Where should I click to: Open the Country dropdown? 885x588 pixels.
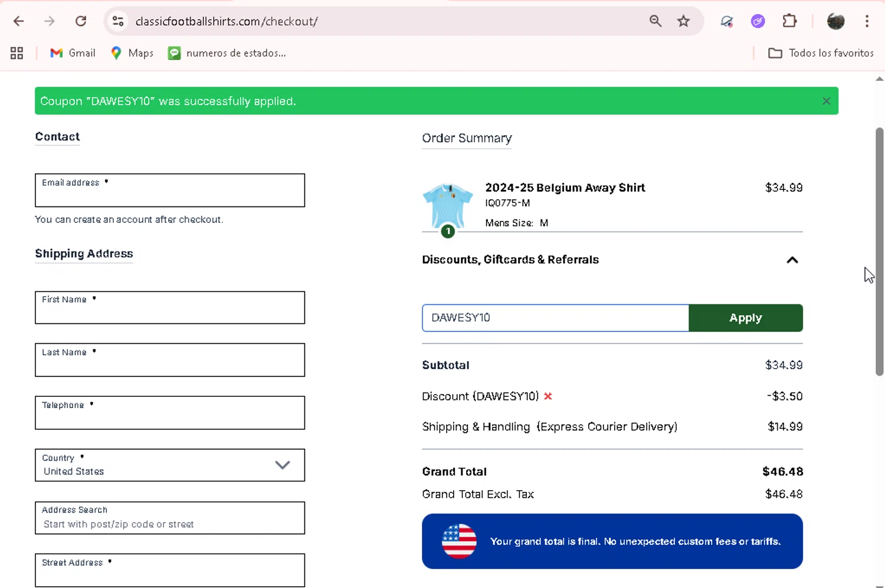click(170, 465)
